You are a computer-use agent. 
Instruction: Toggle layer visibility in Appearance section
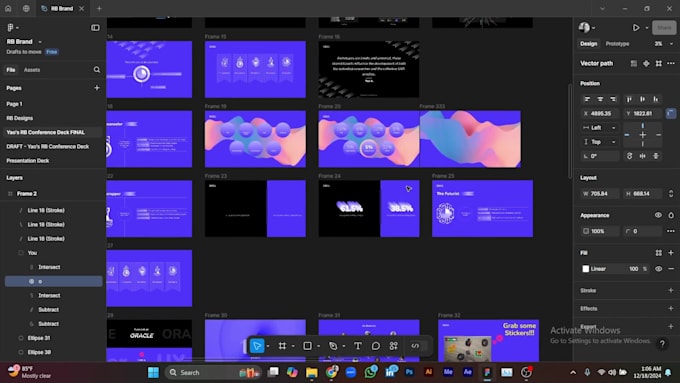pos(658,215)
